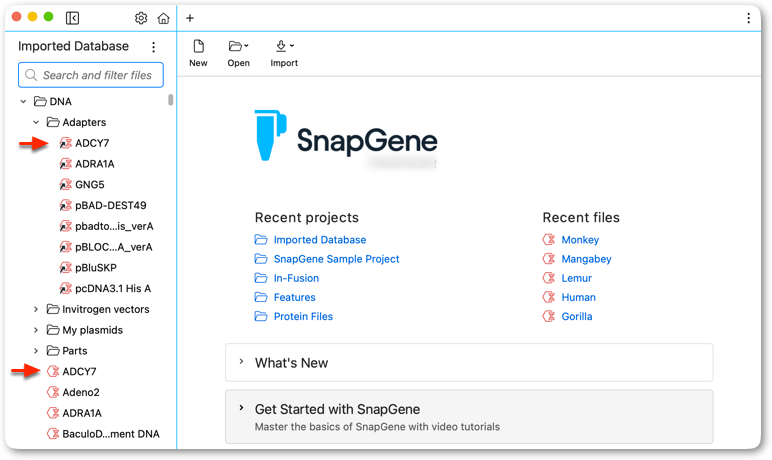Click the DNA folder icon
The height and width of the screenshot is (460, 772).
(x=40, y=101)
